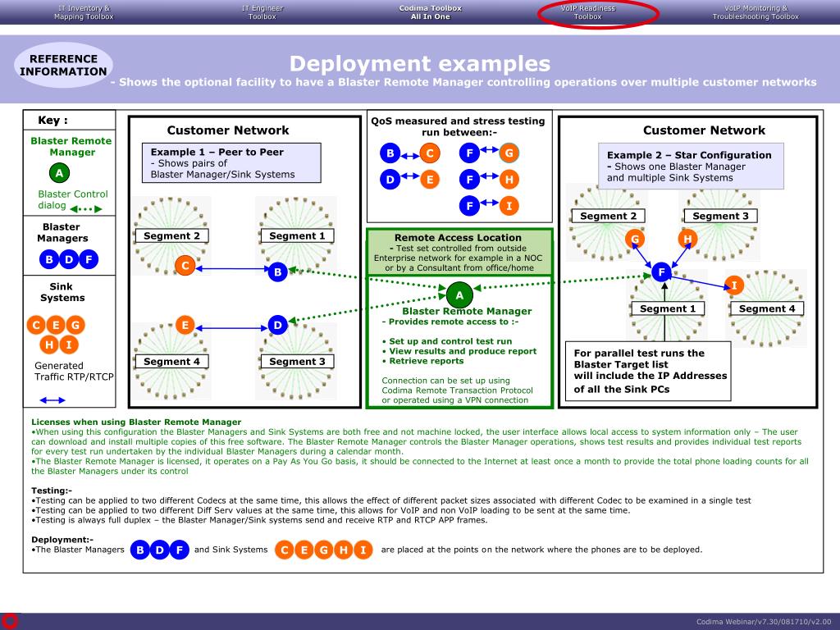Viewport: 840px width, 630px height.
Task: Click the blue B circle under Blaster Managers in Key
Action: tap(49, 260)
